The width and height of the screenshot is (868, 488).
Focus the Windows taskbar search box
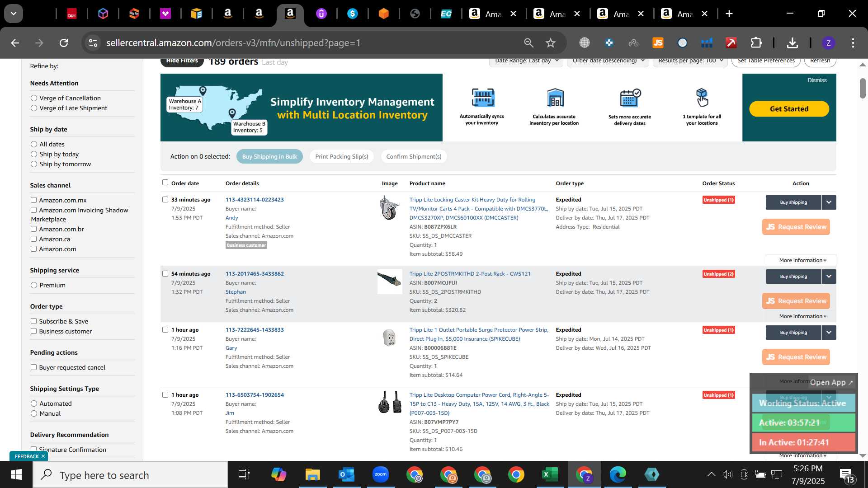[130, 475]
